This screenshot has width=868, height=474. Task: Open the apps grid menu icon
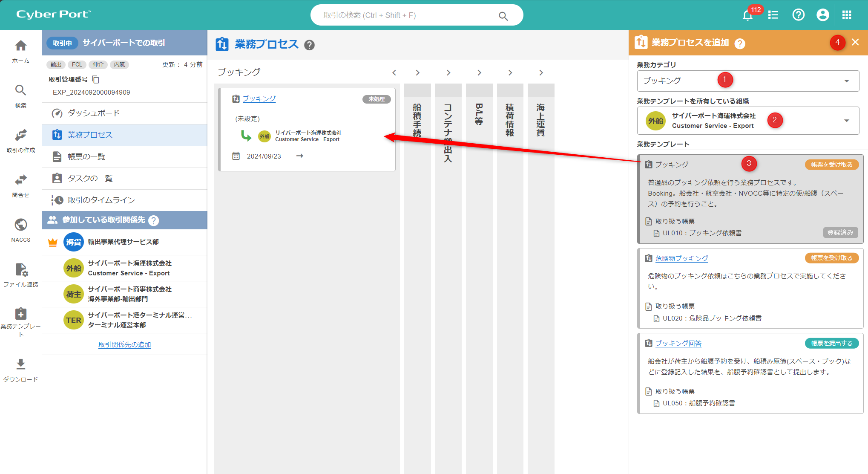tap(847, 15)
